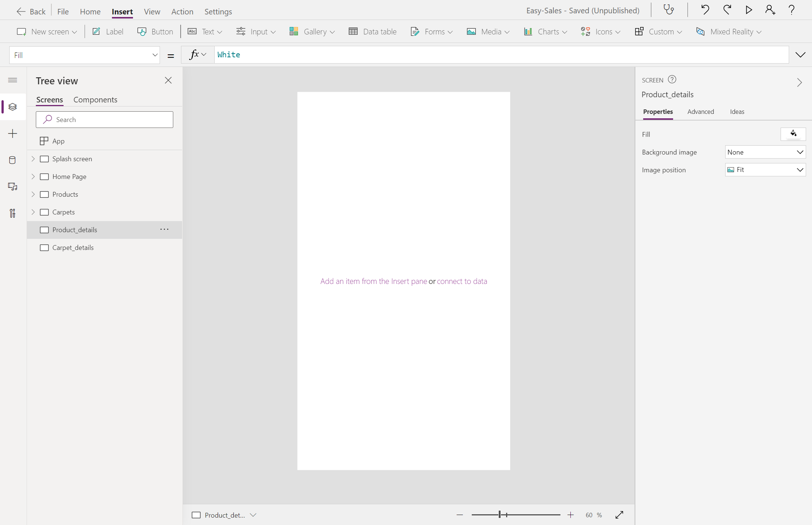The image size is (812, 525).
Task: Open the Advanced tools sidebar icon
Action: tap(13, 213)
